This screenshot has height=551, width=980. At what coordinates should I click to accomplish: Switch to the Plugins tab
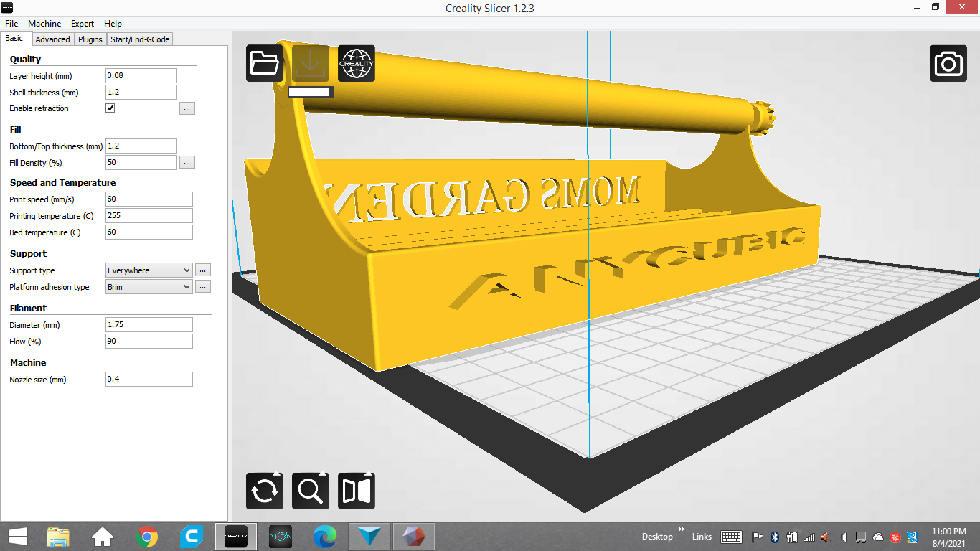90,39
